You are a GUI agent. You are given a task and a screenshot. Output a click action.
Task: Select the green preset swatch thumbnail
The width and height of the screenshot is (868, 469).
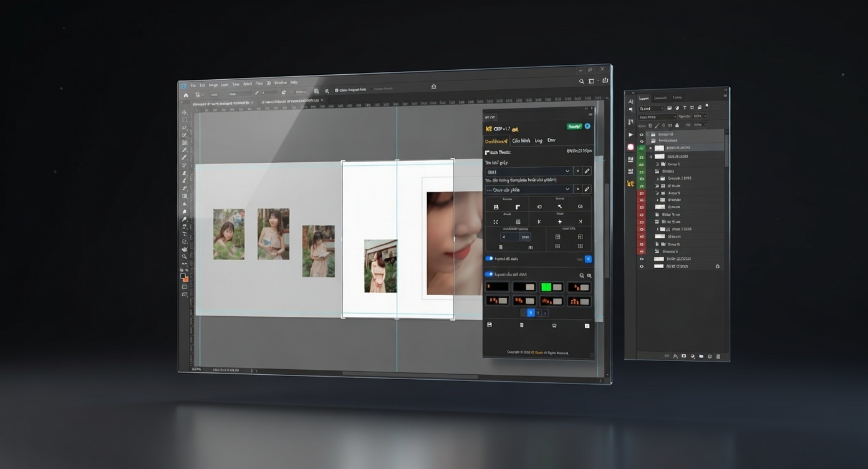tap(551, 287)
